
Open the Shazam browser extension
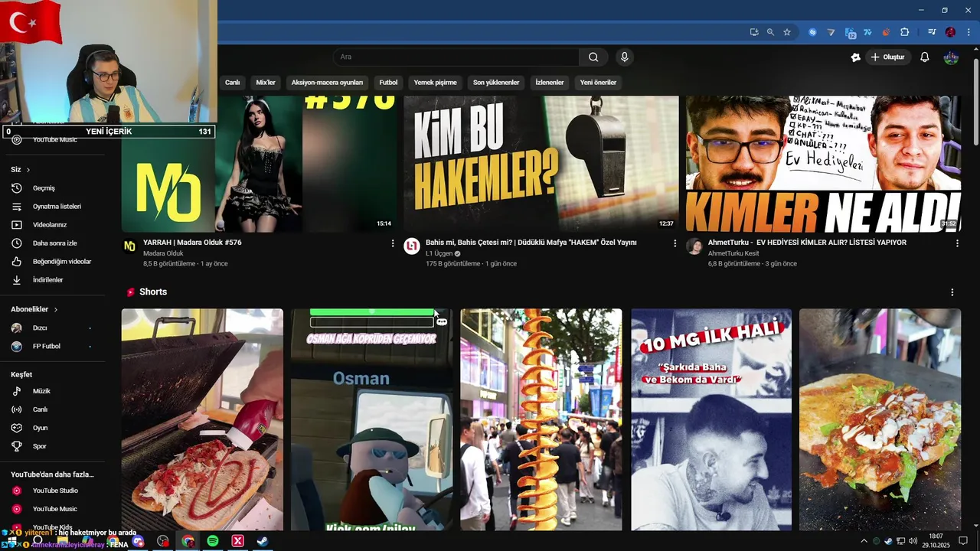(x=812, y=32)
